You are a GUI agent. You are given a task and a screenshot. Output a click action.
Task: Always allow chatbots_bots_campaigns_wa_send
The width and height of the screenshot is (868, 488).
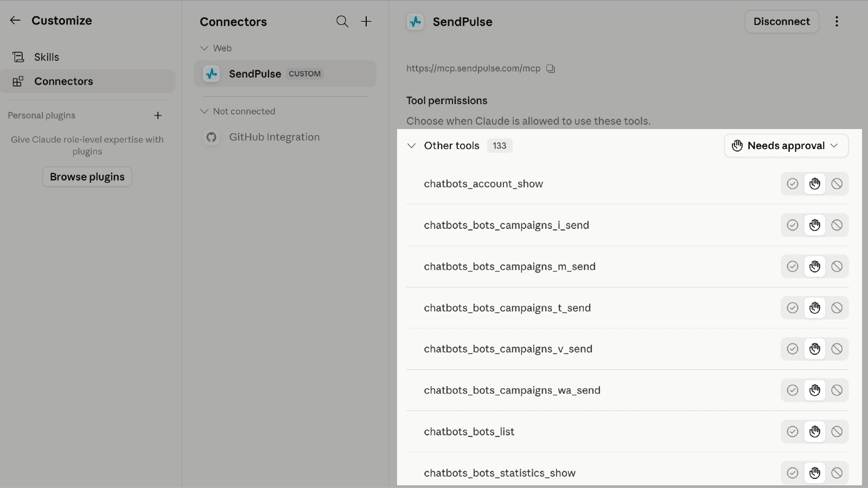coord(793,390)
